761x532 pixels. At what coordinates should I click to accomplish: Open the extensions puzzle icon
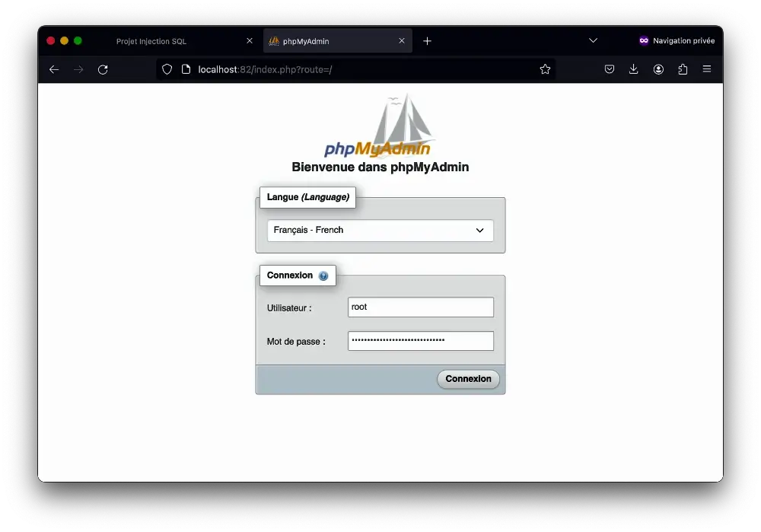tap(683, 69)
